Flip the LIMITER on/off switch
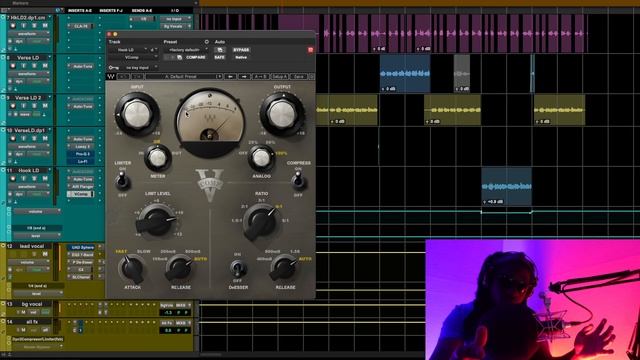 122,180
